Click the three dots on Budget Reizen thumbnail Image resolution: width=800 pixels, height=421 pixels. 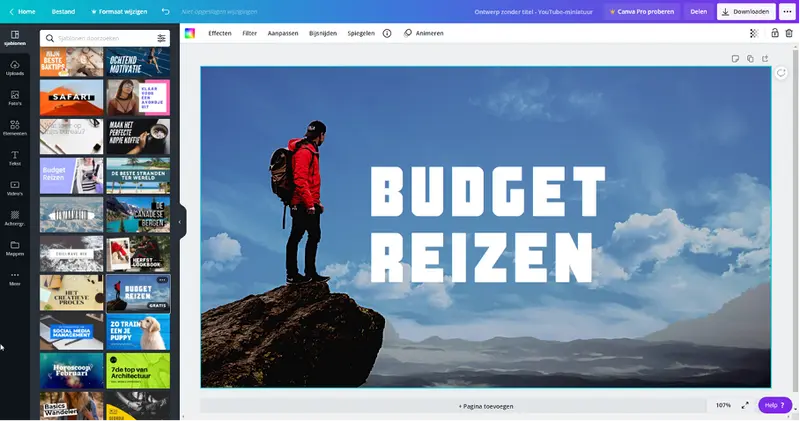[162, 280]
